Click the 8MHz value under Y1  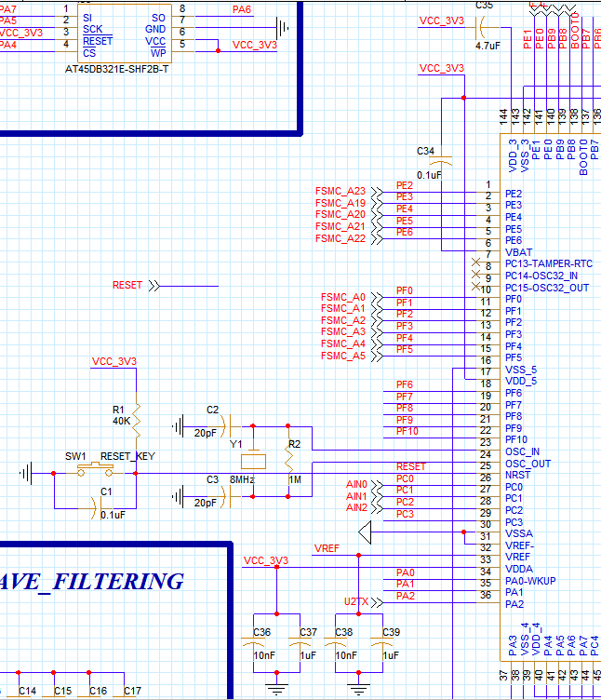click(x=242, y=479)
